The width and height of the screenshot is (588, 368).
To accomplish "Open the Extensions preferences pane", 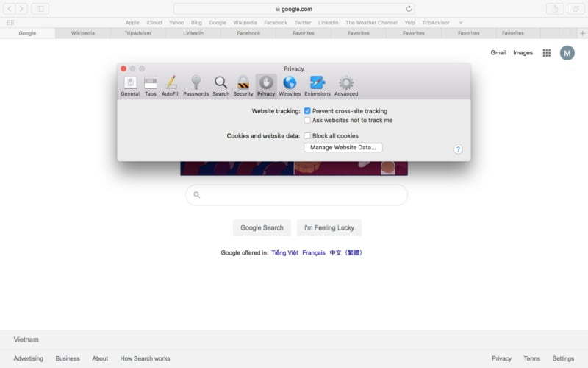I will (318, 86).
